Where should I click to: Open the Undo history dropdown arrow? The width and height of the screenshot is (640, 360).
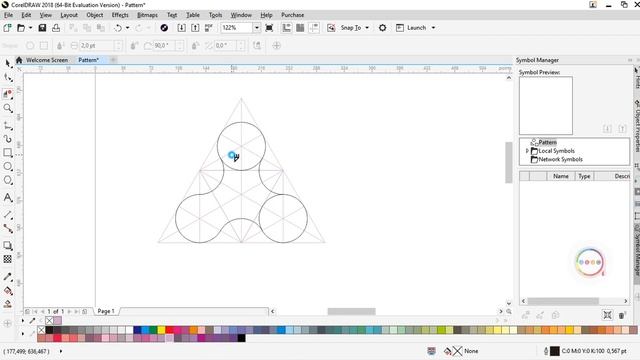click(127, 28)
